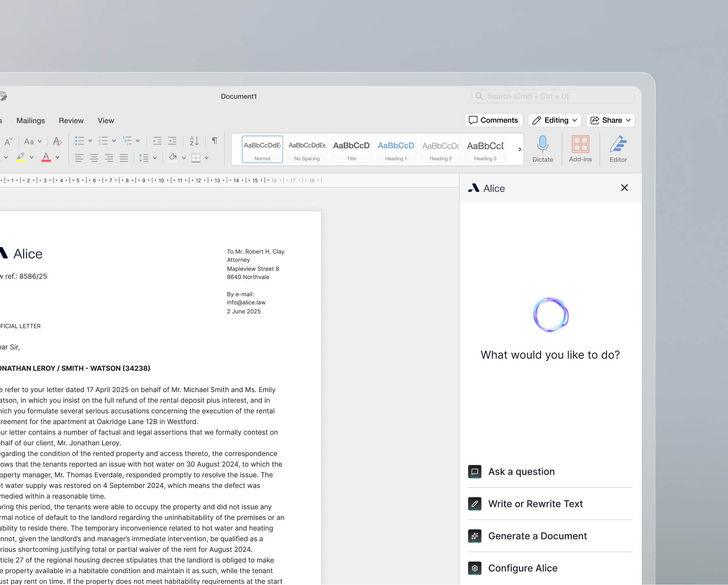Click the Document1 title
This screenshot has width=728, height=585.
[x=239, y=96]
